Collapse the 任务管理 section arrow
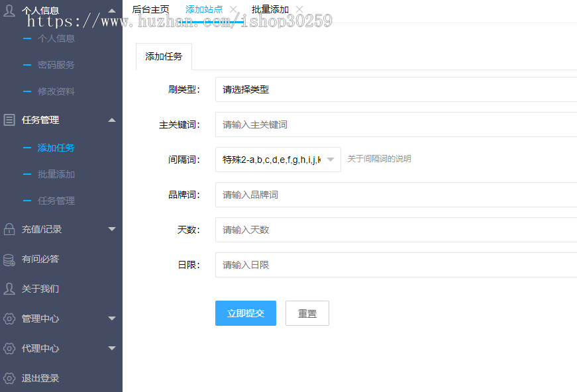Viewport: 577px width, 392px height. [112, 120]
